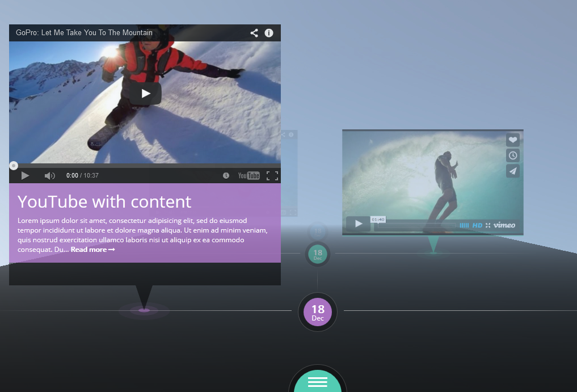Share the GoPro YouTube video
The height and width of the screenshot is (392, 577).
(254, 33)
